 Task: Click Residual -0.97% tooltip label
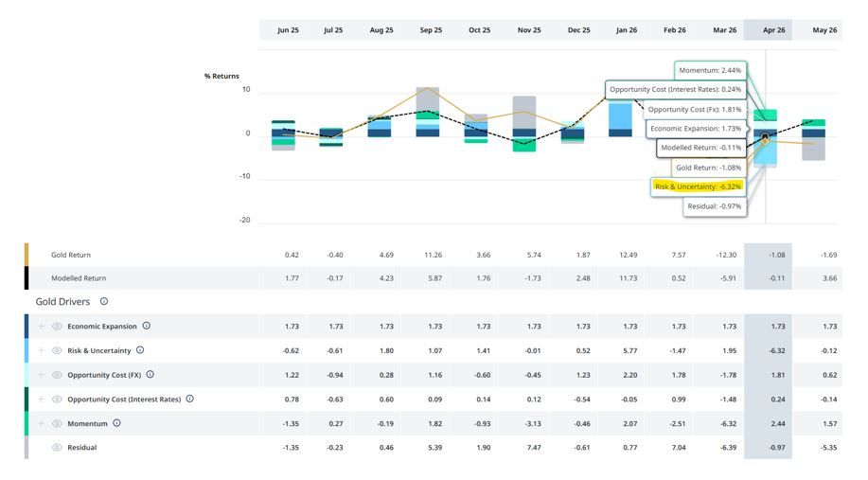click(x=714, y=206)
